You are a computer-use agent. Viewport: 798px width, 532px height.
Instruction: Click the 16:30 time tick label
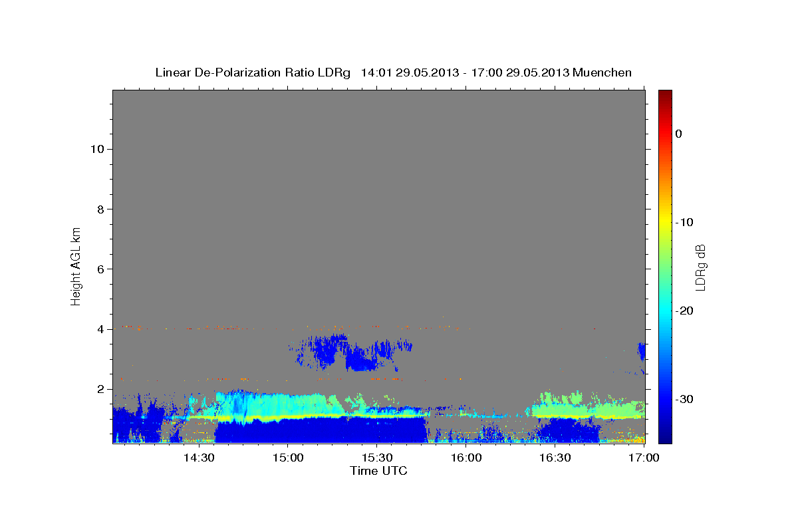pos(555,458)
